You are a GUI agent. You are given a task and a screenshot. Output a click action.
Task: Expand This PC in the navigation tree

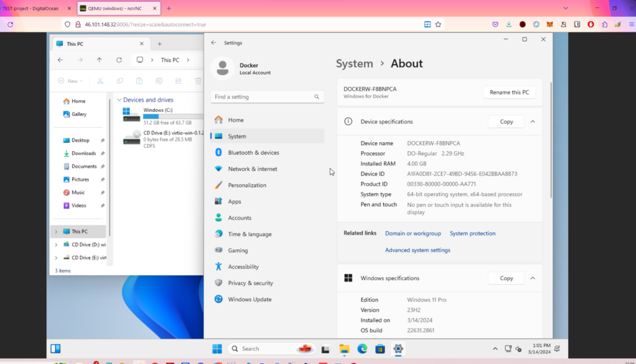56,232
